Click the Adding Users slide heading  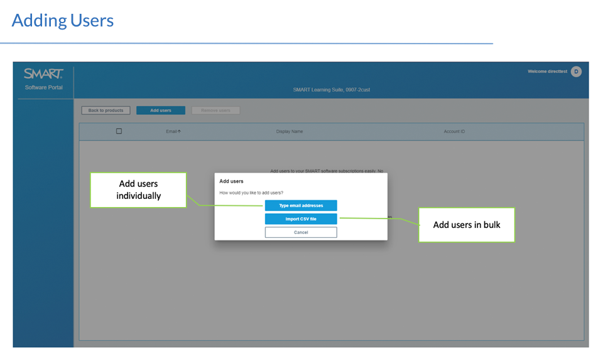[63, 20]
